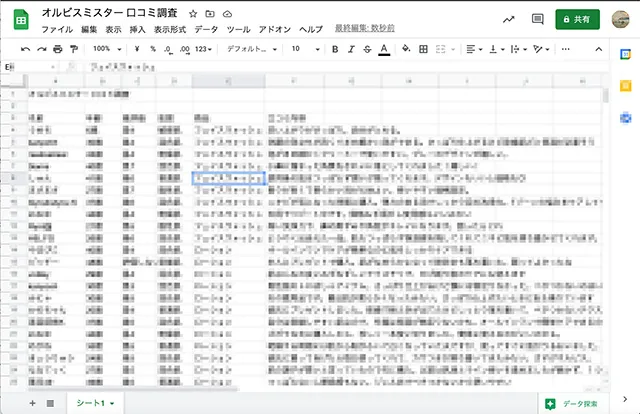
Task: Open the activity trend icon
Action: coord(509,19)
